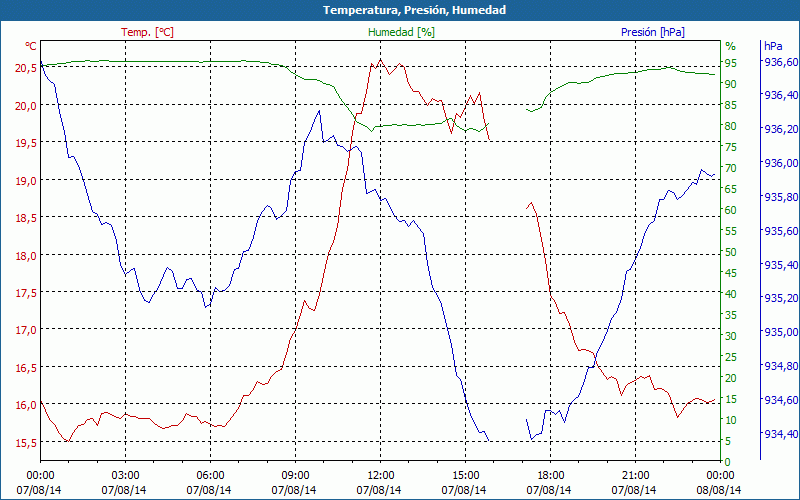Select the red 'Temp. [°C]' legend label
Screen dimensions: 800x500
147,32
